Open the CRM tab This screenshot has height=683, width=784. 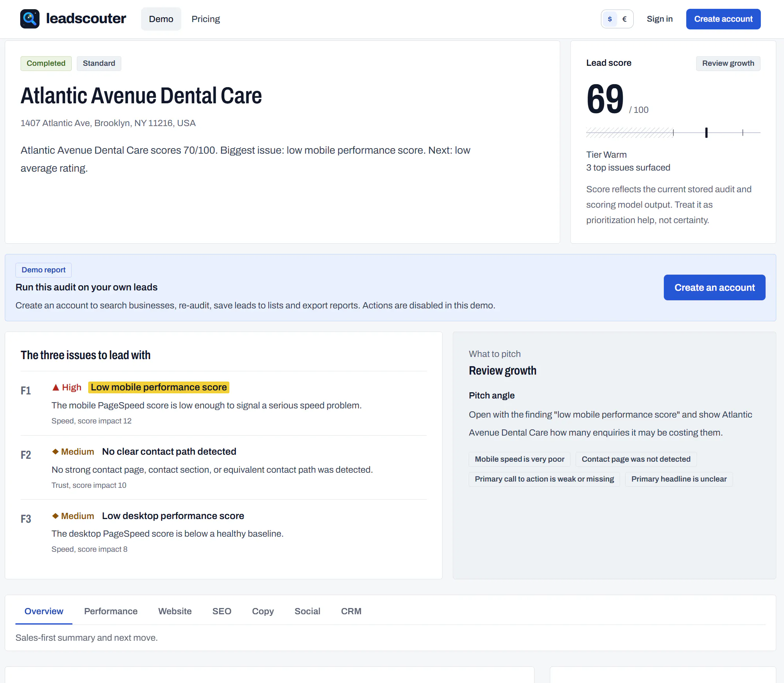point(351,611)
